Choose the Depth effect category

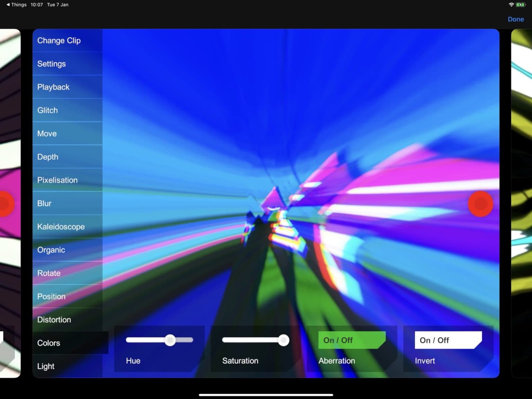click(48, 157)
